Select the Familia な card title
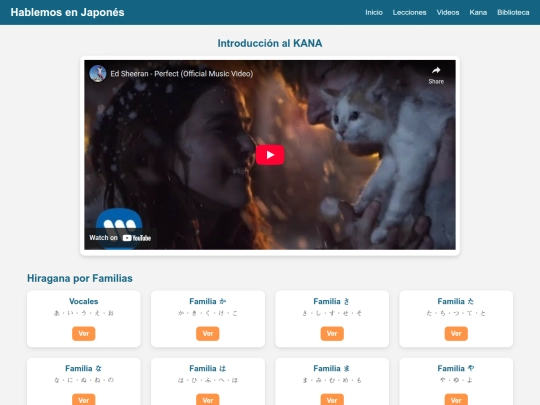540x405 pixels. tap(84, 368)
